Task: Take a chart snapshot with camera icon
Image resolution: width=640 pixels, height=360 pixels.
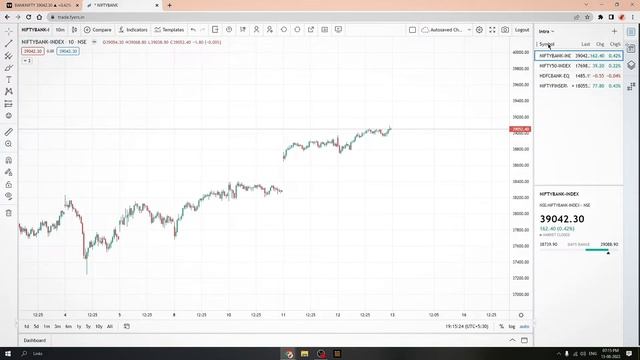Action: pos(505,30)
